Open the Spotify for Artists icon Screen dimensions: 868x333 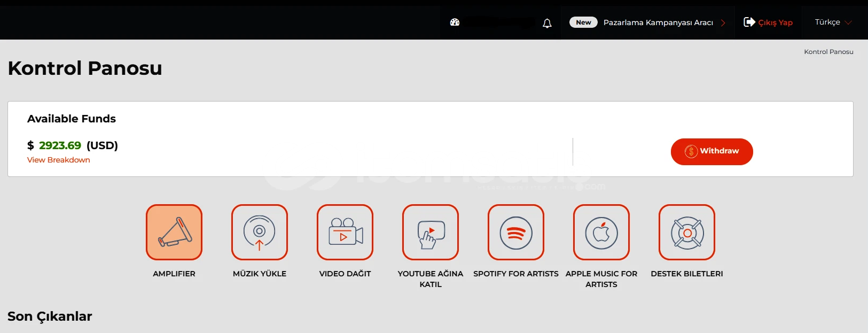coord(516,233)
